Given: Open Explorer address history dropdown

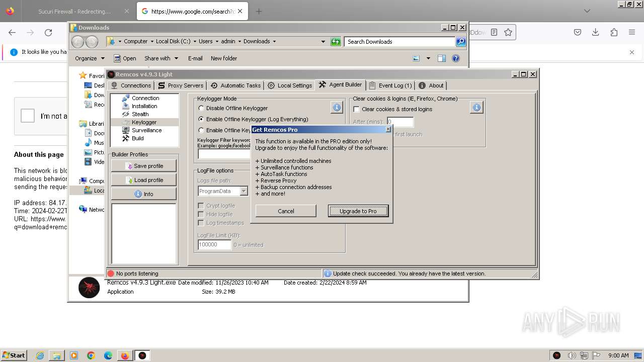Looking at the screenshot, I should point(323,42).
